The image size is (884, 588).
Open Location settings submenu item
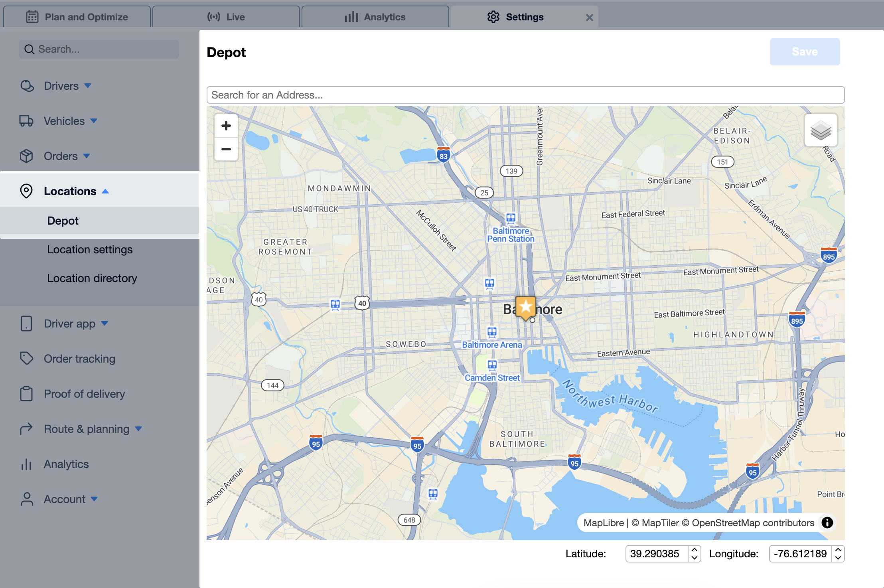(90, 249)
